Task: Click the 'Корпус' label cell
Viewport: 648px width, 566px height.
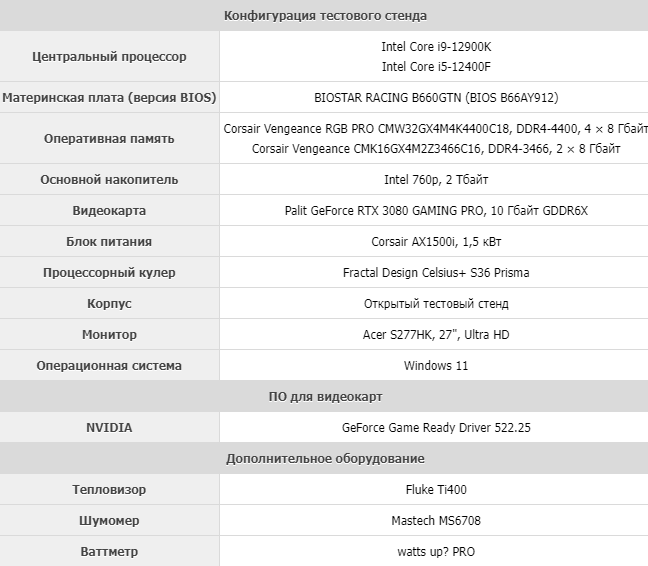Action: pos(109,304)
